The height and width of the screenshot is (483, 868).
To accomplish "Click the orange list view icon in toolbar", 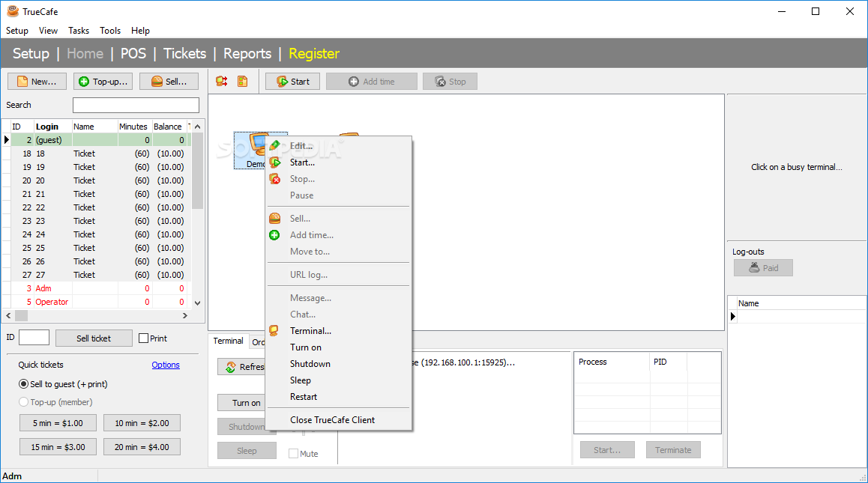I will pyautogui.click(x=242, y=82).
